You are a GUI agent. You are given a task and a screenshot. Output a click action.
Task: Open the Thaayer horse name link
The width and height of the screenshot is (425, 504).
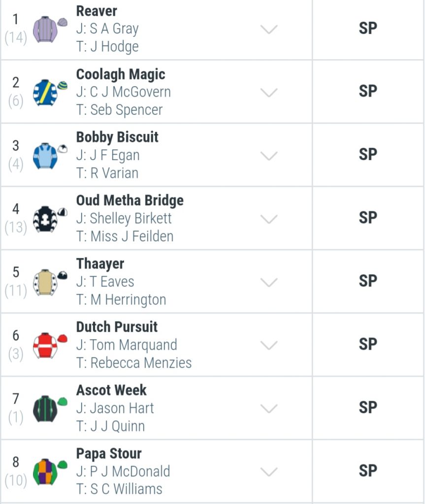click(100, 264)
